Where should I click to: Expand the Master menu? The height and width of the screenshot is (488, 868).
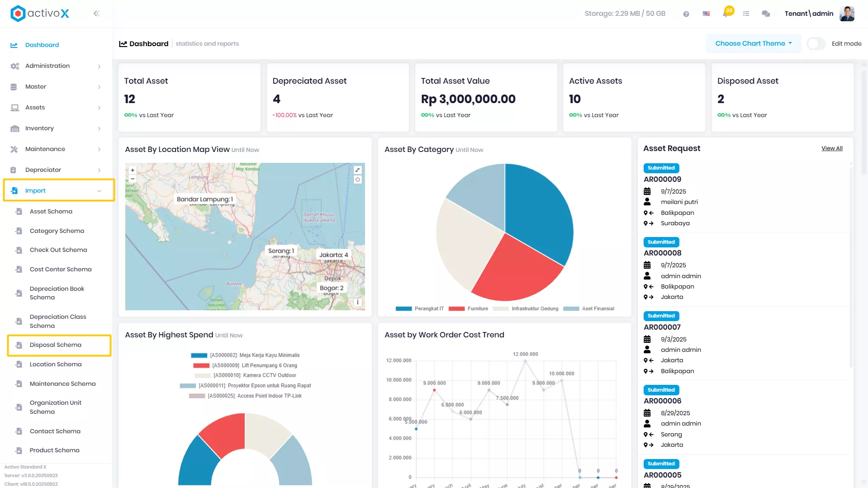tap(56, 87)
